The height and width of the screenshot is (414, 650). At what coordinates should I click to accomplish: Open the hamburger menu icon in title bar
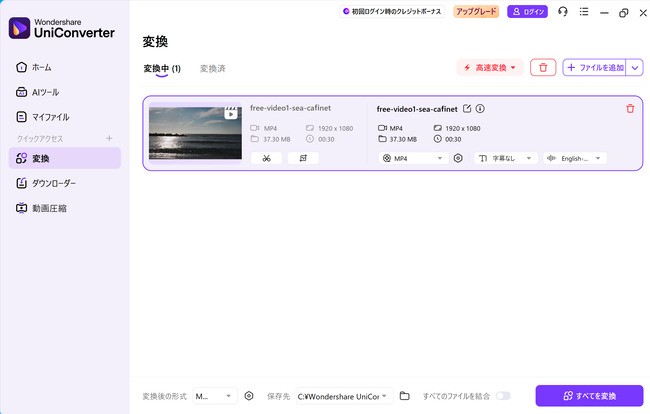click(584, 12)
